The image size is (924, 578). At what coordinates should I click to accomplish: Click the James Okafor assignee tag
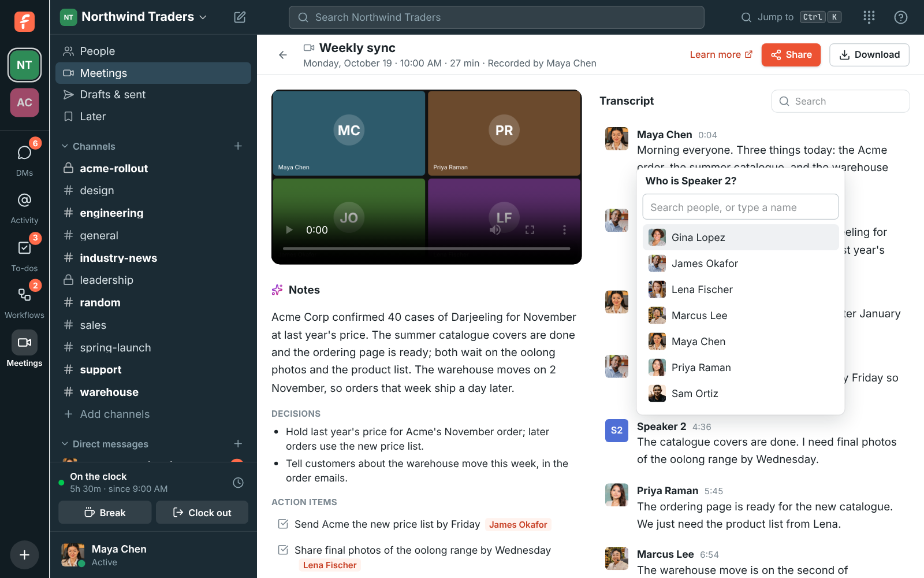(518, 525)
